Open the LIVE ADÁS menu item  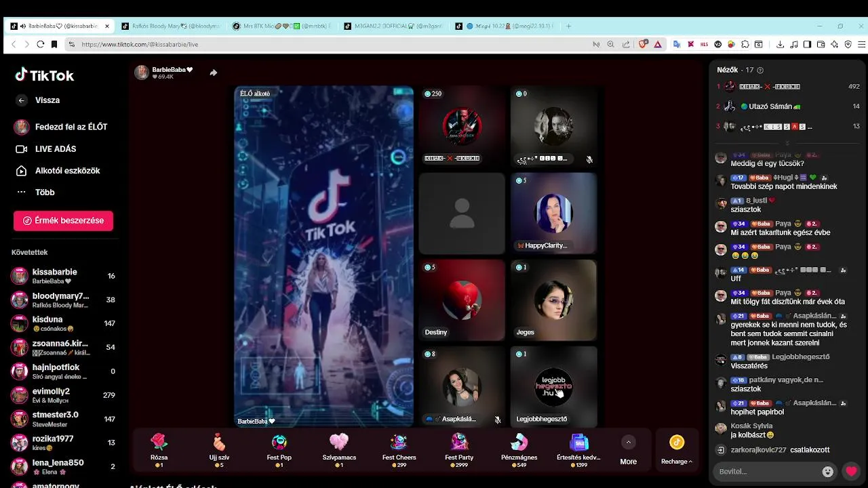pos(45,149)
